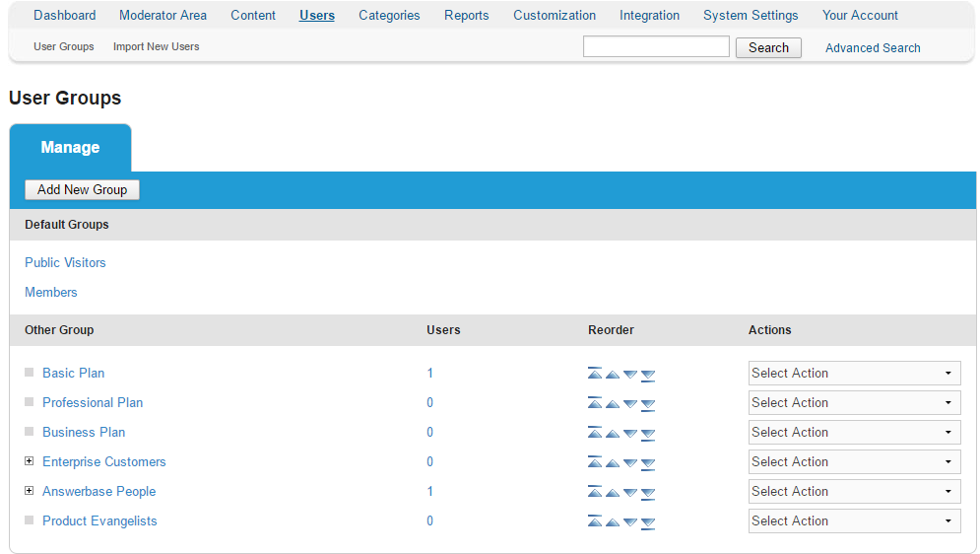Open Members default group

51,292
